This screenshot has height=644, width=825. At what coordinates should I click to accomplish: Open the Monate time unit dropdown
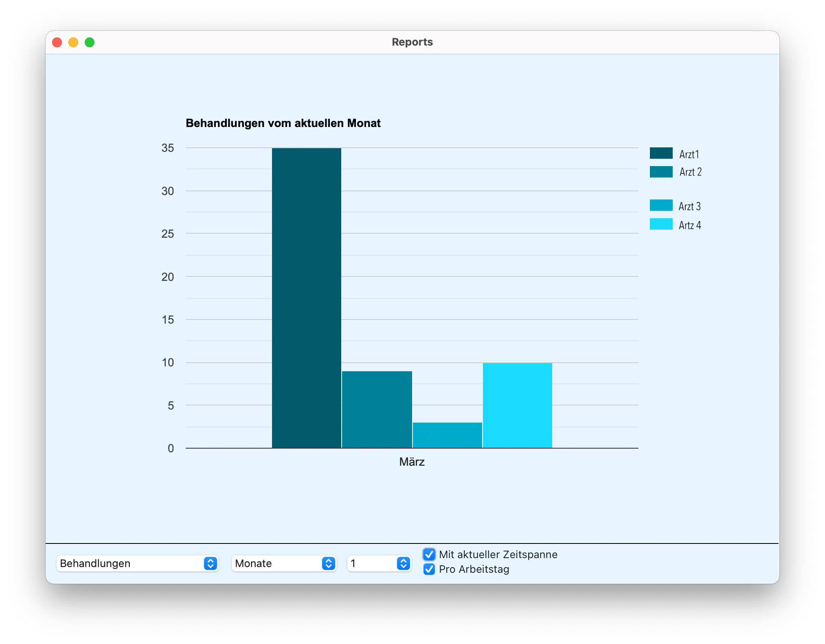pyautogui.click(x=284, y=563)
